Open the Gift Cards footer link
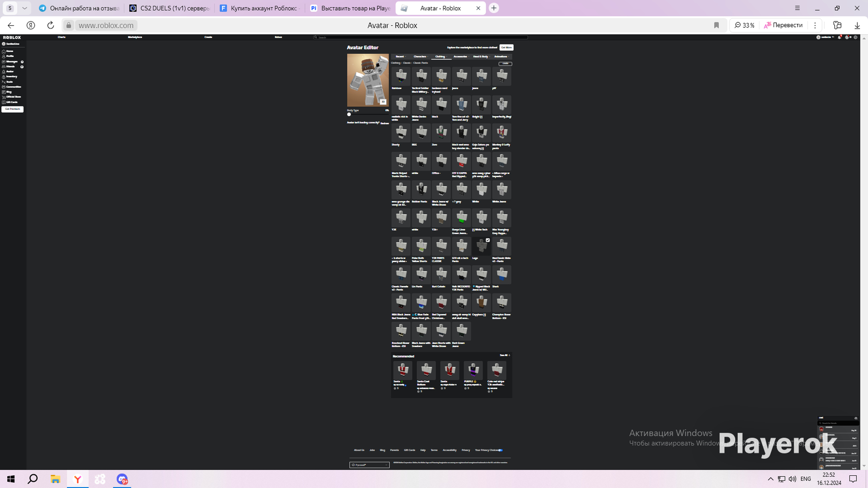868x488 pixels. tap(410, 450)
